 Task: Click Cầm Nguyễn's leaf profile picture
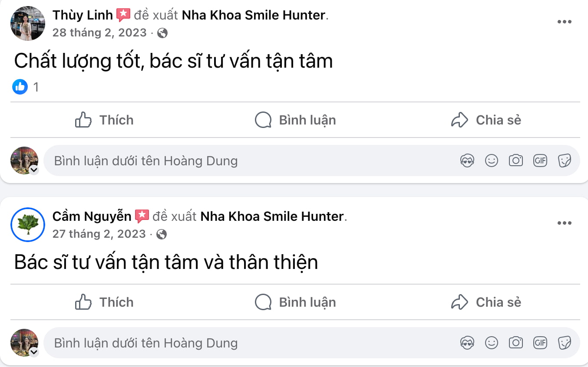pyautogui.click(x=28, y=224)
